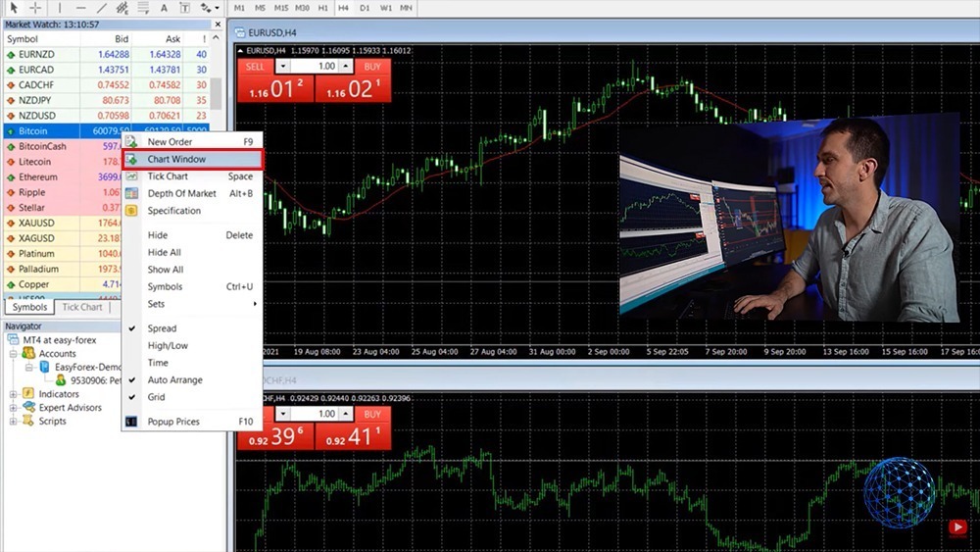Select EURNZD row in Market Watch
Screen dimensions: 980x552
click(x=106, y=54)
